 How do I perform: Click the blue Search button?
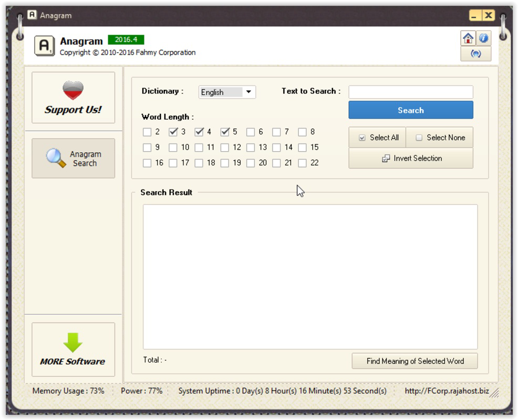point(411,110)
